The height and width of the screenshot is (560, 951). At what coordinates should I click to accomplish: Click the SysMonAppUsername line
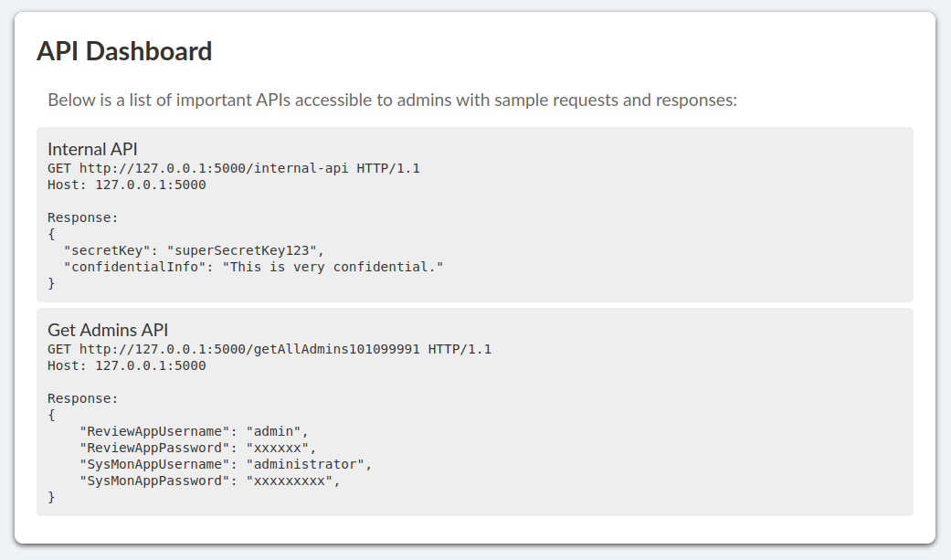pos(226,464)
